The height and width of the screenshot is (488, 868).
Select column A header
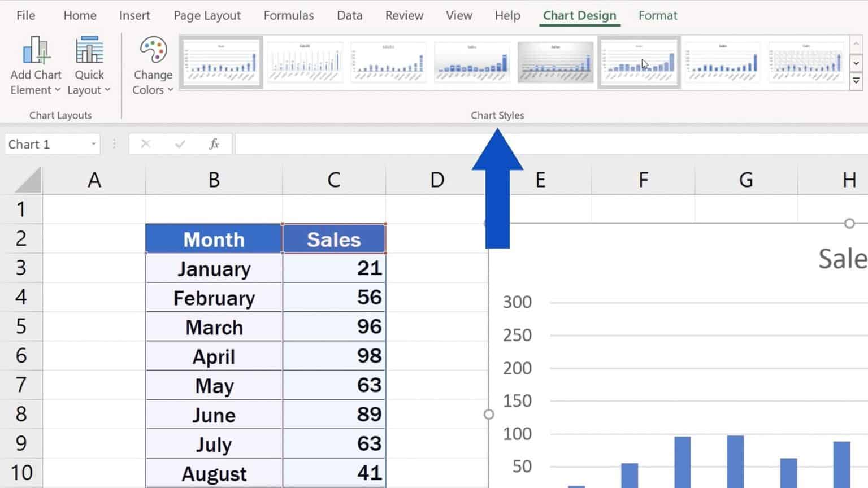point(94,180)
